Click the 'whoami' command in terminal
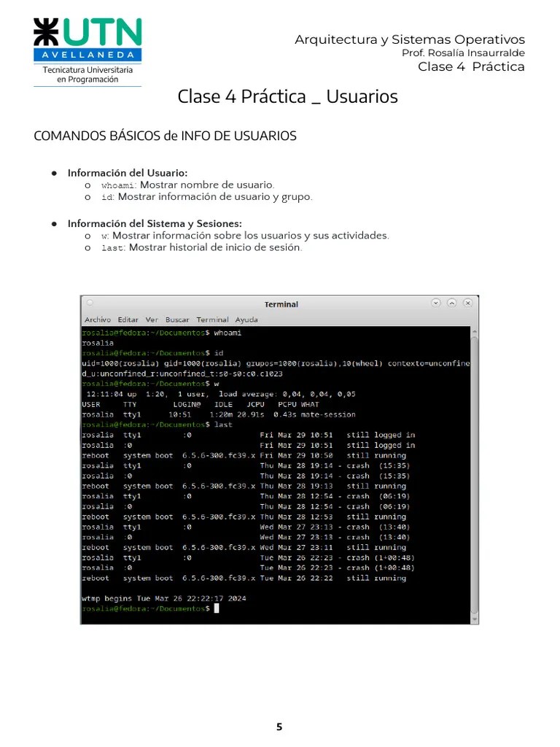Viewport: 560px width, 747px height. (227, 333)
